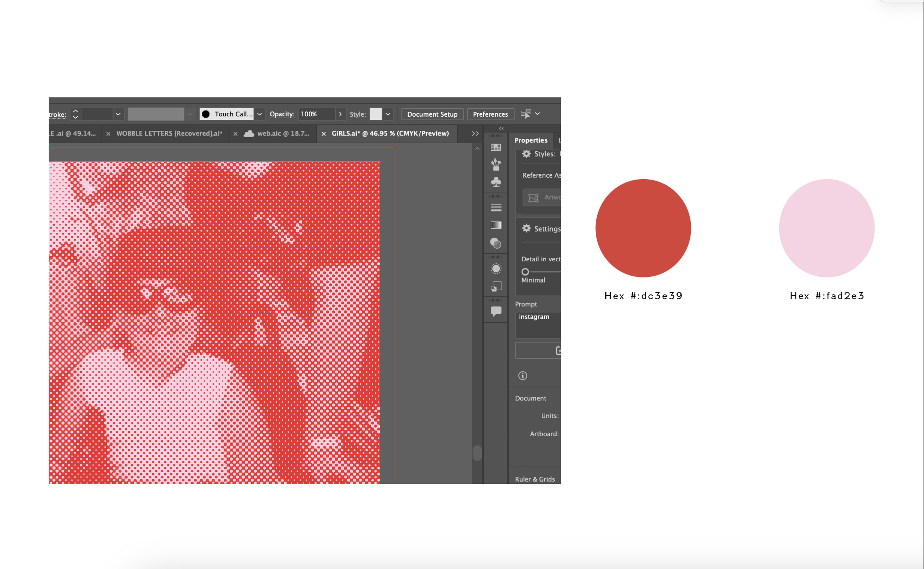
Task: Open the Transparency panel icon
Action: (x=496, y=243)
